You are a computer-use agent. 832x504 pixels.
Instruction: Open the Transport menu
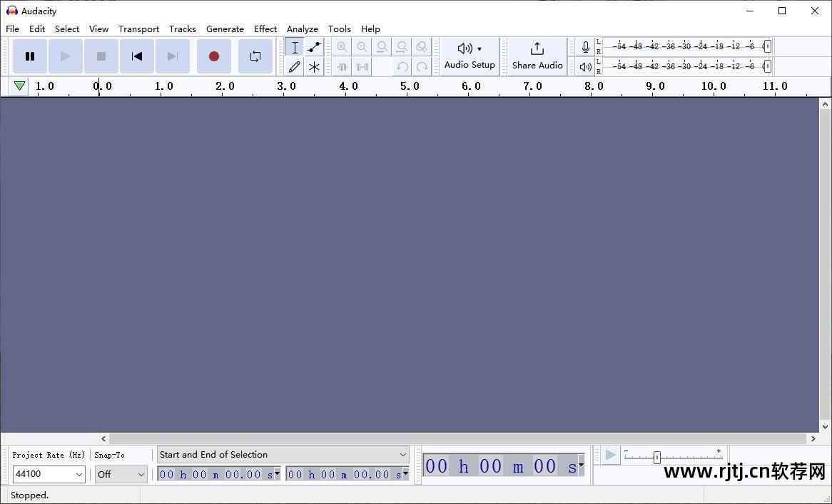pyautogui.click(x=138, y=29)
